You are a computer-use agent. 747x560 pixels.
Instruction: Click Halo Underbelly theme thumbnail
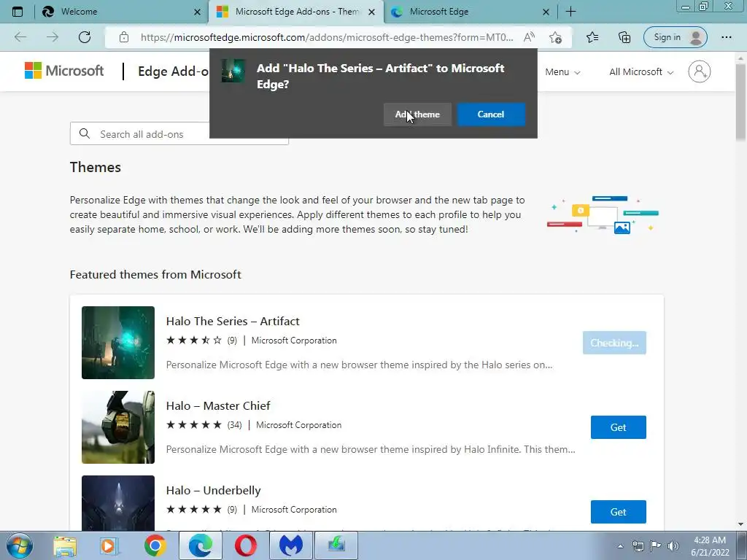(118, 503)
